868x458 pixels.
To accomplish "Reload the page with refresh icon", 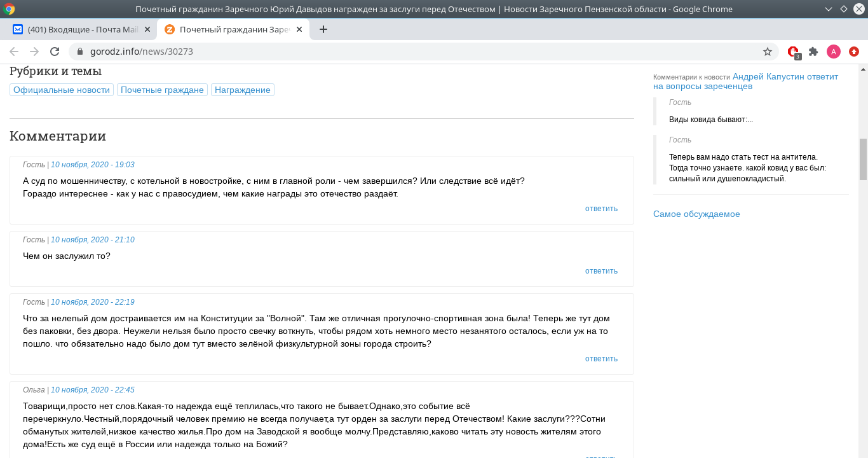I will (x=55, y=52).
